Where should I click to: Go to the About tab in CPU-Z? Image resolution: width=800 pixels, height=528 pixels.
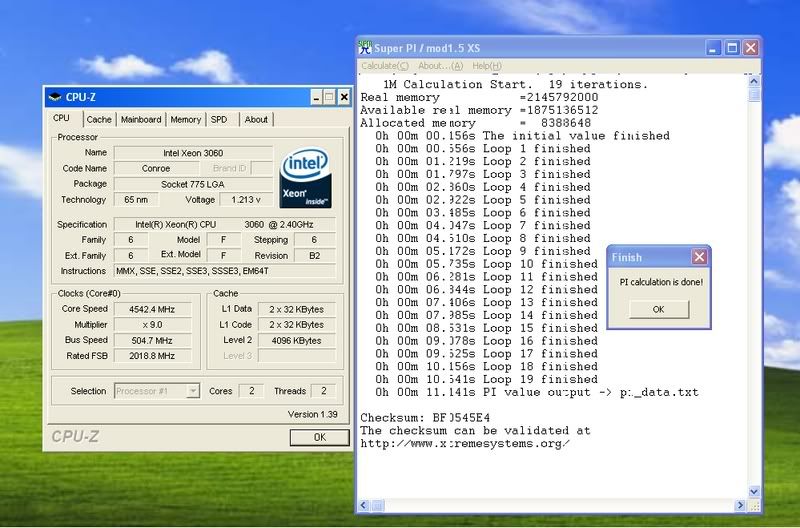coord(256,119)
